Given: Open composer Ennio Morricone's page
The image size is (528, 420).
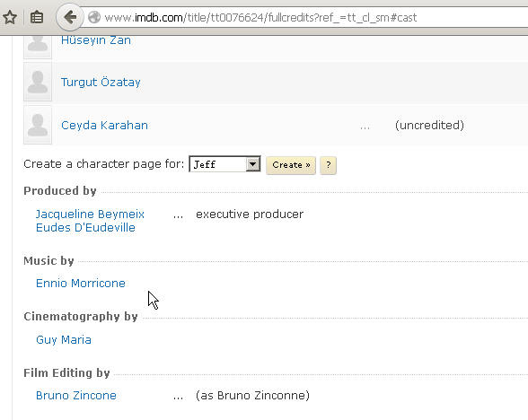Looking at the screenshot, I should (81, 283).
